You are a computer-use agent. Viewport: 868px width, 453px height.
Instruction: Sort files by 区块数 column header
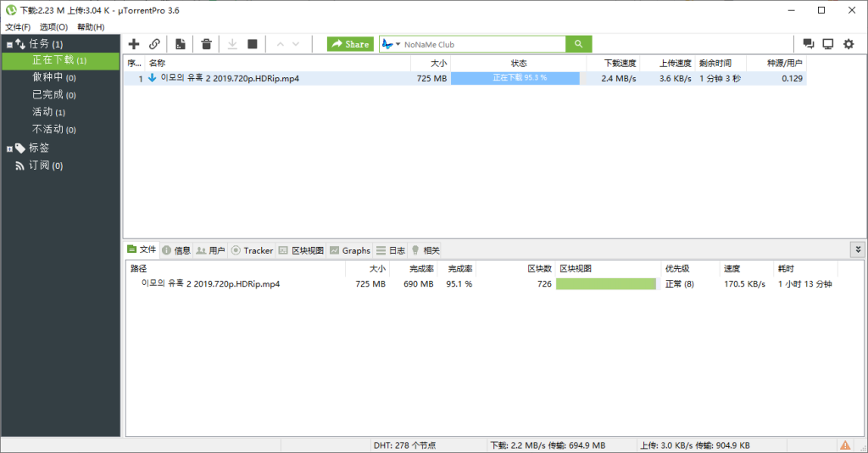pyautogui.click(x=516, y=269)
